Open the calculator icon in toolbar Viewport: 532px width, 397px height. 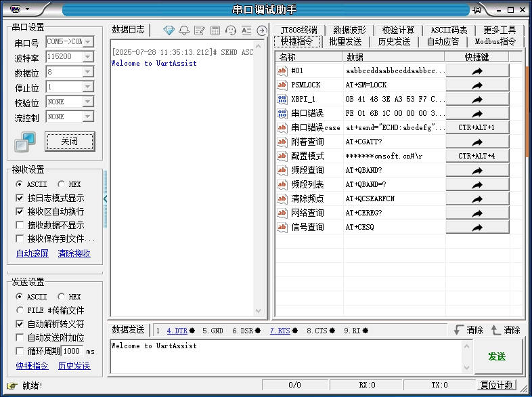[x=215, y=30]
